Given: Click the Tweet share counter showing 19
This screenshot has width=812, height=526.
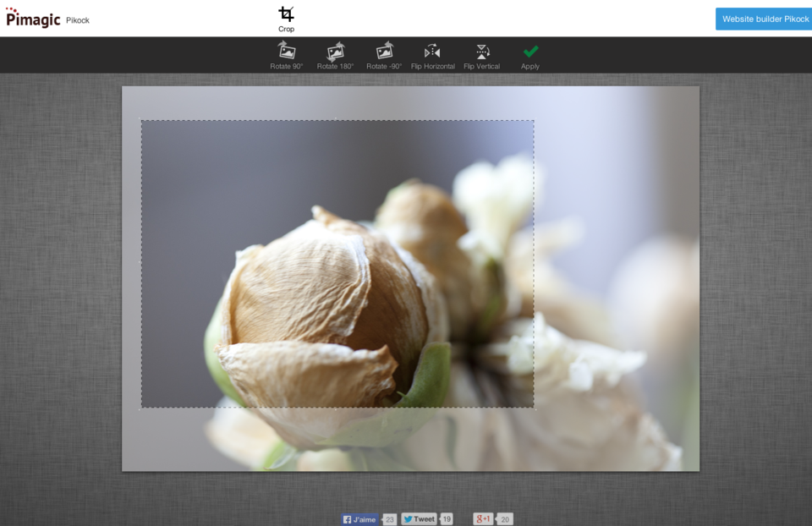Looking at the screenshot, I should 447,518.
